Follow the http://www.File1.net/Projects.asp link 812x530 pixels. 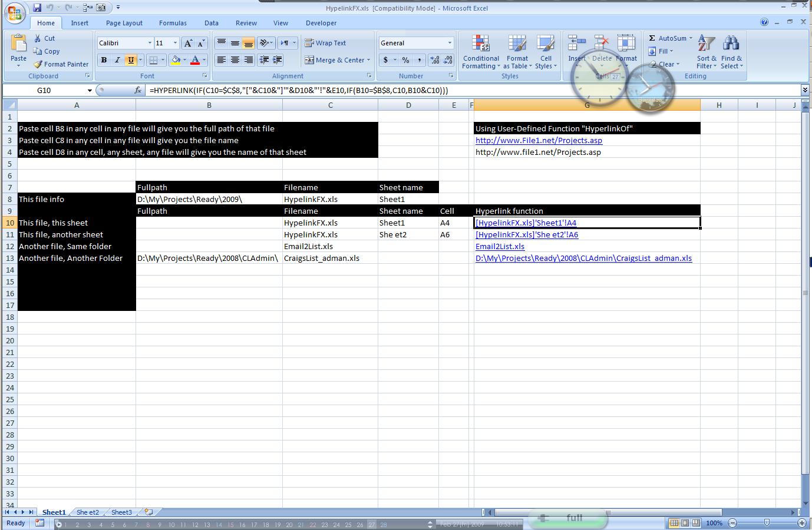pos(539,140)
